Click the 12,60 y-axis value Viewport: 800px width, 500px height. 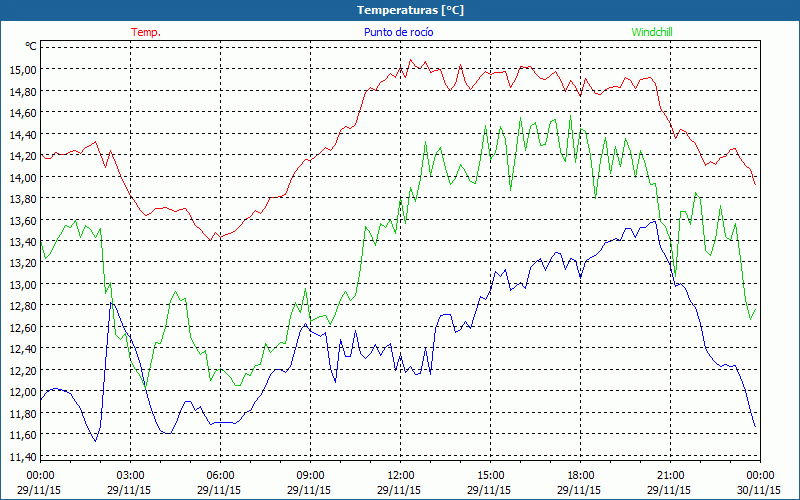[23, 328]
